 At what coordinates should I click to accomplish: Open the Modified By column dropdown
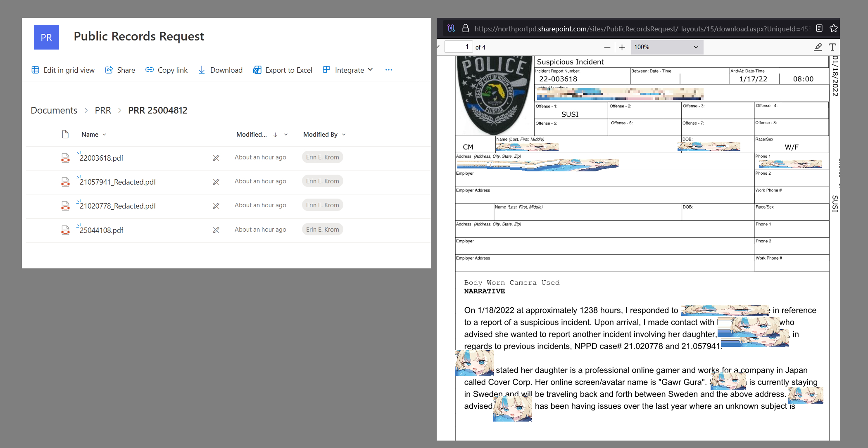point(324,135)
